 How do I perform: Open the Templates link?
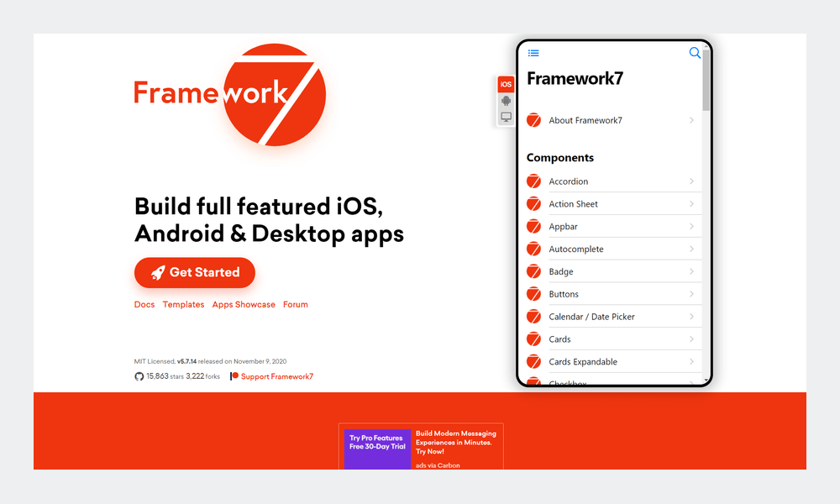[183, 304]
